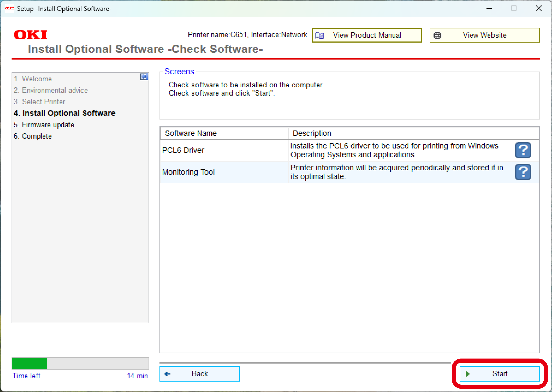This screenshot has width=552, height=392.
Task: Select step 6. Complete
Action: click(33, 136)
